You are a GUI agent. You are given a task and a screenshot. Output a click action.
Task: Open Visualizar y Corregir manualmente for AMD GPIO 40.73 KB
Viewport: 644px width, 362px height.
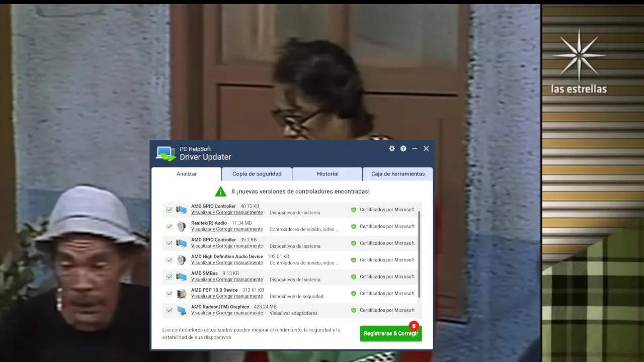click(x=227, y=213)
